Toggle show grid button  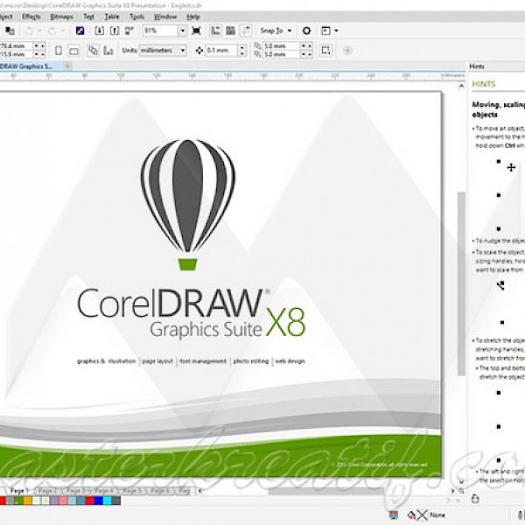pos(230,31)
